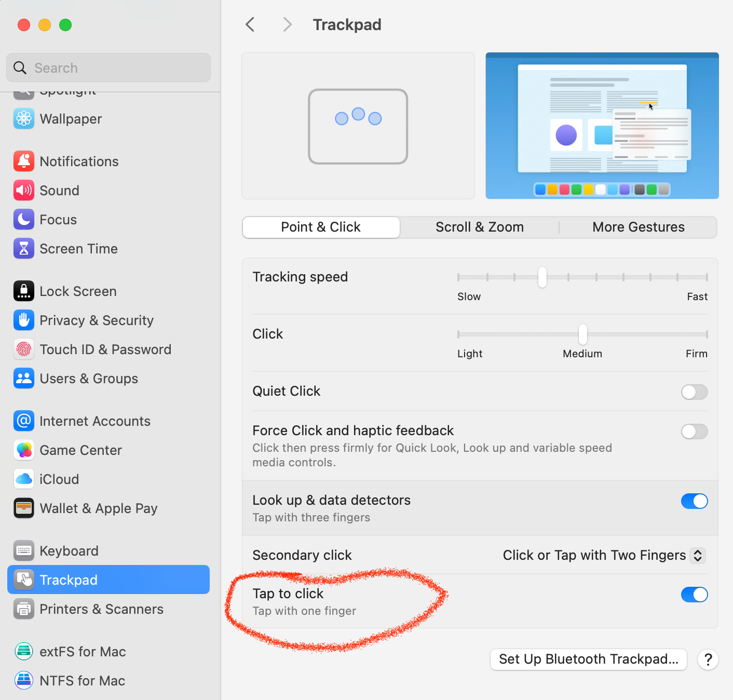Switch to the More Gestures tab
The image size is (733, 700).
[x=639, y=227]
